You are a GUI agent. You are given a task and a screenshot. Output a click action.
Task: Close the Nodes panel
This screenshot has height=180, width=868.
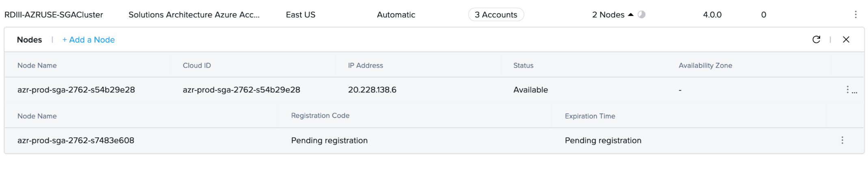pyautogui.click(x=846, y=39)
